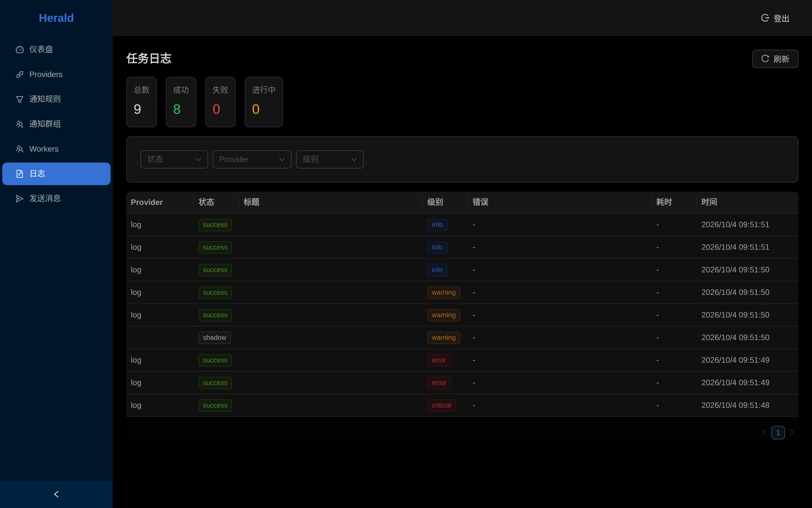Open the Providers menu item
The width and height of the screenshot is (812, 508).
56,75
